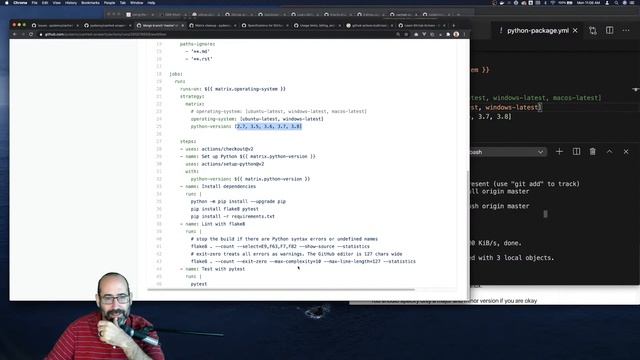Viewport: 640px width, 360px height.
Task: Open the Help menu
Action: click(x=151, y=3)
